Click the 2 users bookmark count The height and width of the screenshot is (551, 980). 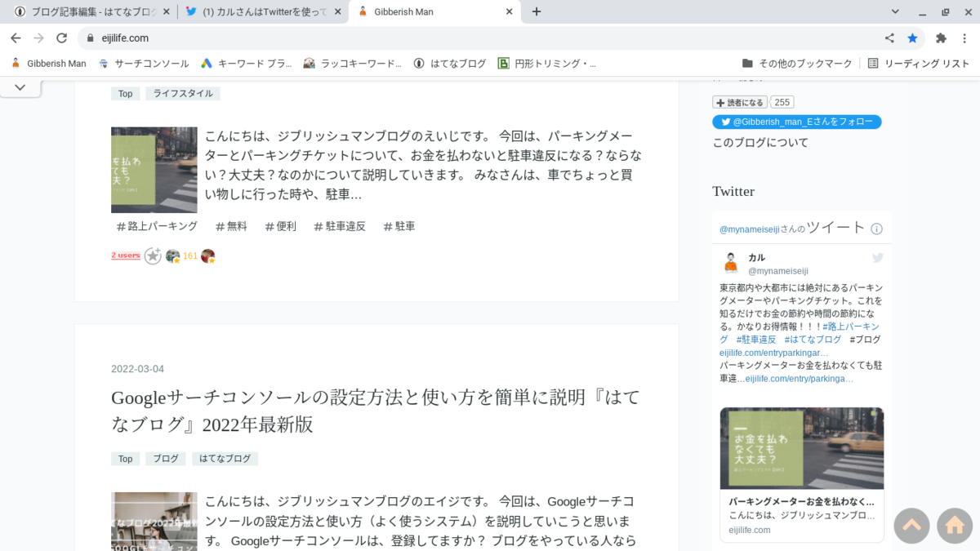point(126,256)
